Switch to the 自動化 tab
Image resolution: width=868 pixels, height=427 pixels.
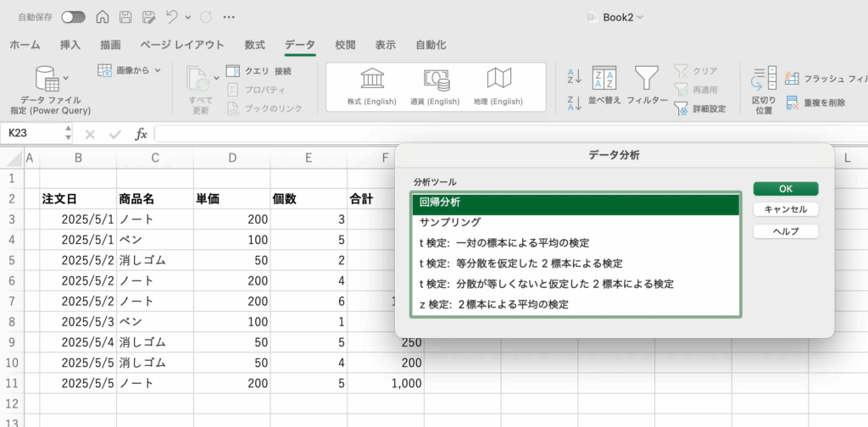pyautogui.click(x=431, y=46)
